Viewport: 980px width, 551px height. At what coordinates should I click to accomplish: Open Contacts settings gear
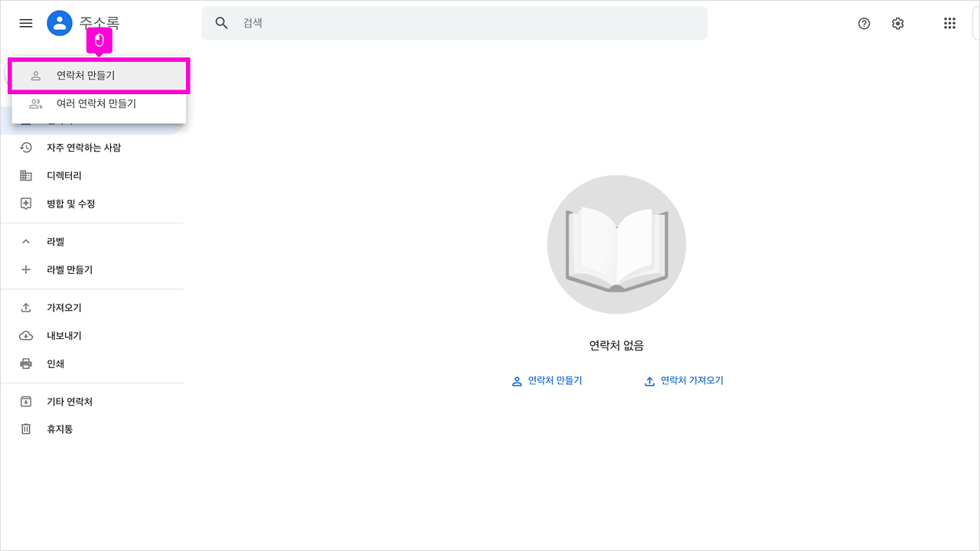(x=897, y=24)
